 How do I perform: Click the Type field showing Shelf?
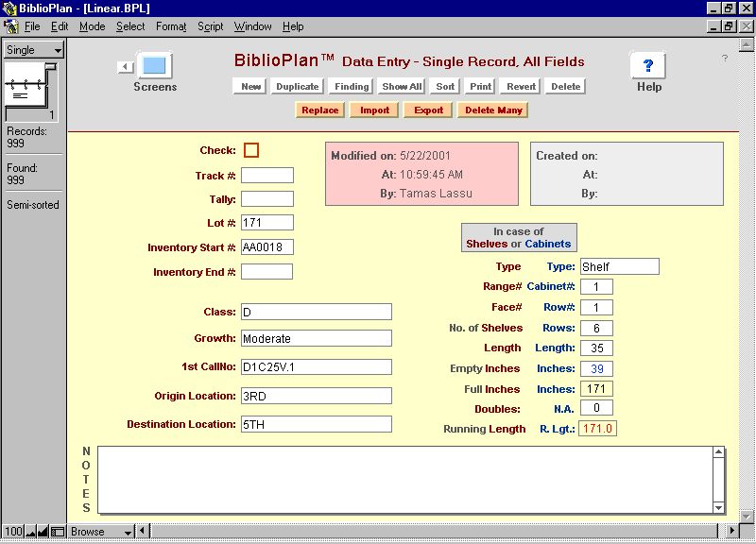pyautogui.click(x=620, y=266)
